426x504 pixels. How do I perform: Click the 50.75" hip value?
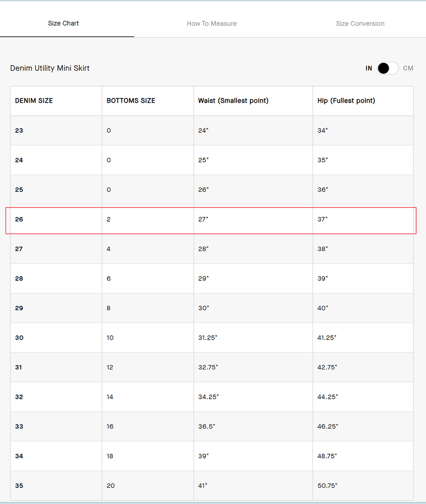327,485
